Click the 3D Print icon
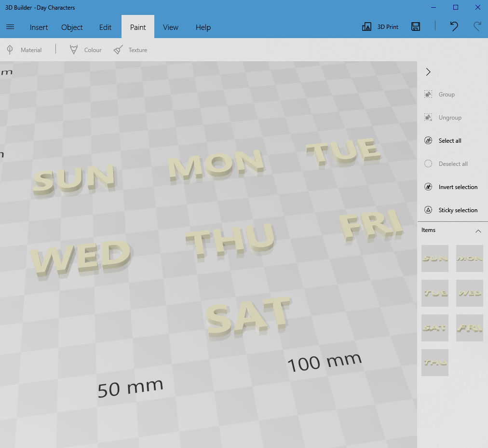 (380, 27)
